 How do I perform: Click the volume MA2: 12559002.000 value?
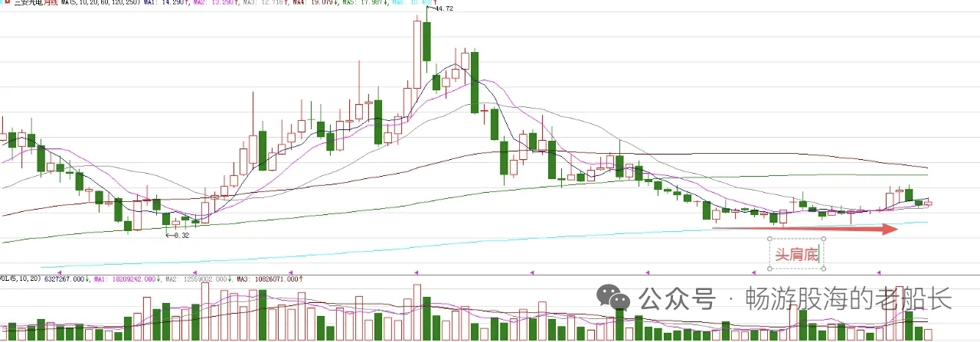(196, 278)
